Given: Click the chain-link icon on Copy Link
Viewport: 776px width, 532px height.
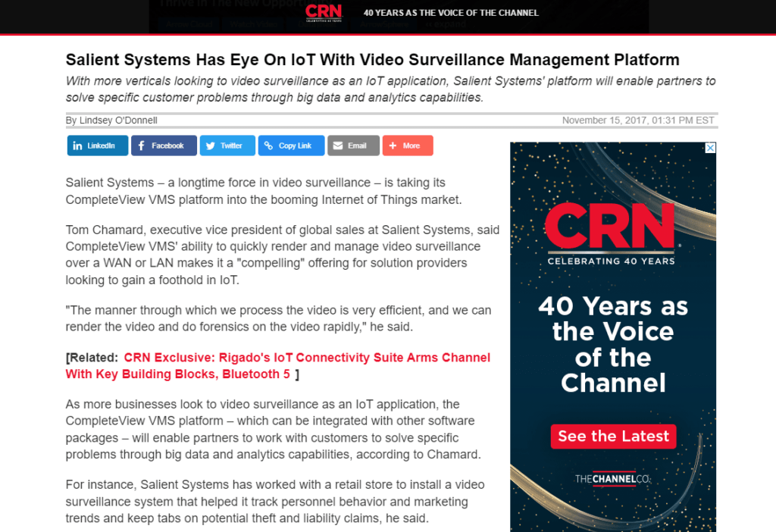Looking at the screenshot, I should pyautogui.click(x=268, y=146).
